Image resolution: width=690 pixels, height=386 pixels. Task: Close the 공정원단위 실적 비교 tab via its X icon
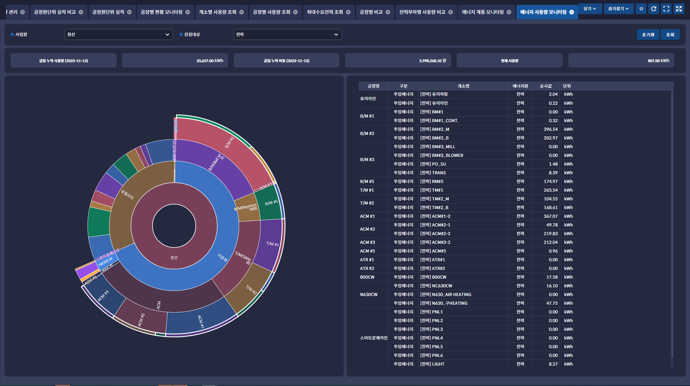(x=81, y=12)
